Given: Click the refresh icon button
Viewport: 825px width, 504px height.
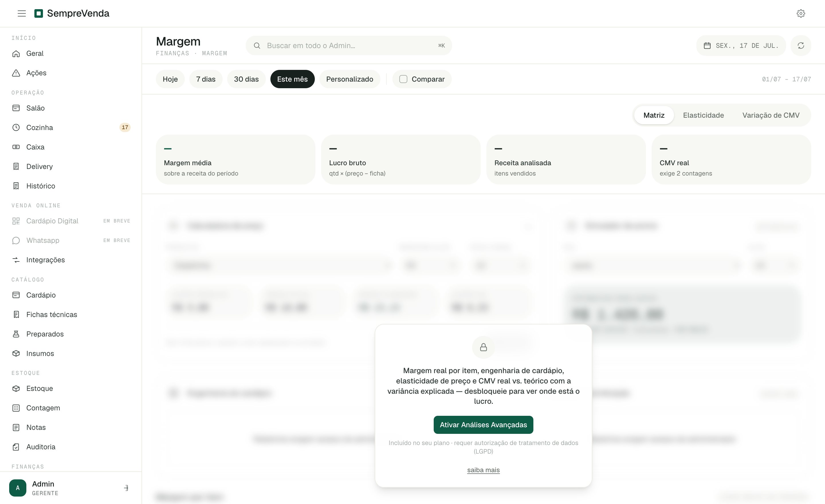Looking at the screenshot, I should [801, 46].
